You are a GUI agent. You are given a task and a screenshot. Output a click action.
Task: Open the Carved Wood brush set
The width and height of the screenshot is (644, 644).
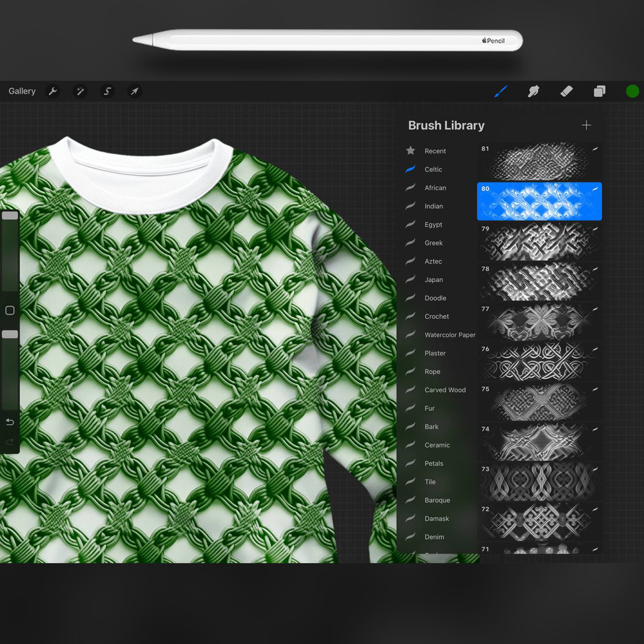click(x=445, y=390)
